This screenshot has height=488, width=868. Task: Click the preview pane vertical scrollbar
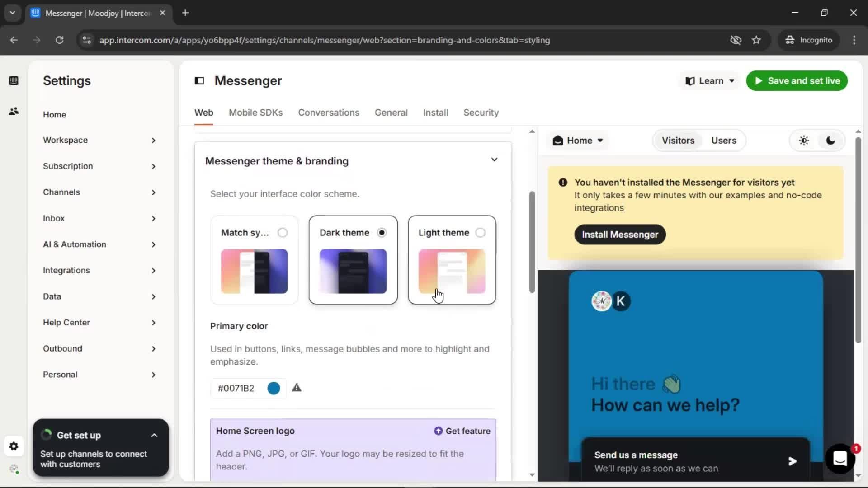click(x=858, y=239)
